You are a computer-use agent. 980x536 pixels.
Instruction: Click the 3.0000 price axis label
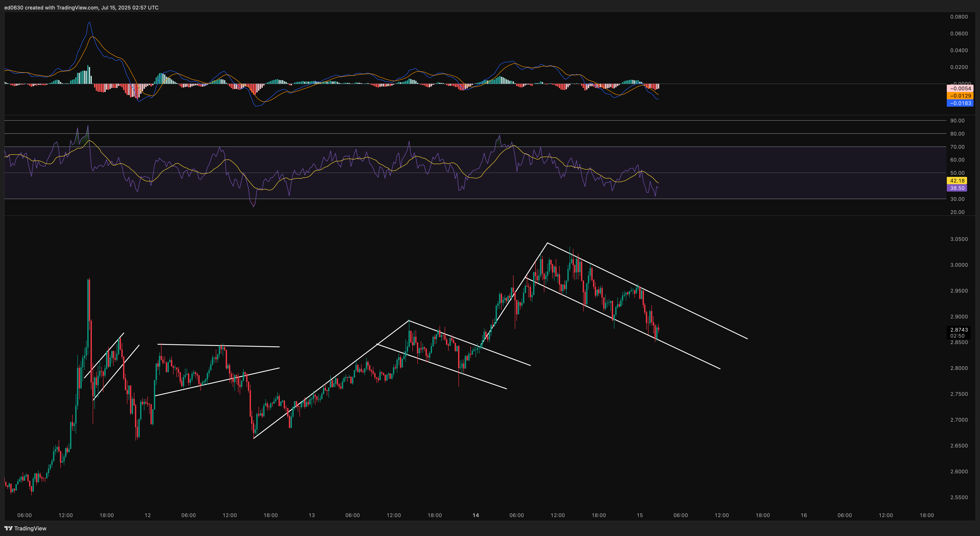point(959,265)
